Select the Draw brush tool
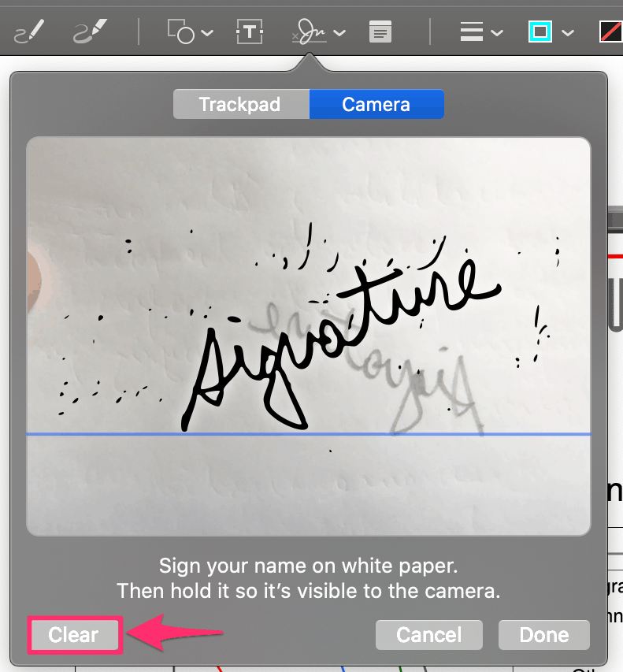This screenshot has height=672, width=623. pos(90,32)
